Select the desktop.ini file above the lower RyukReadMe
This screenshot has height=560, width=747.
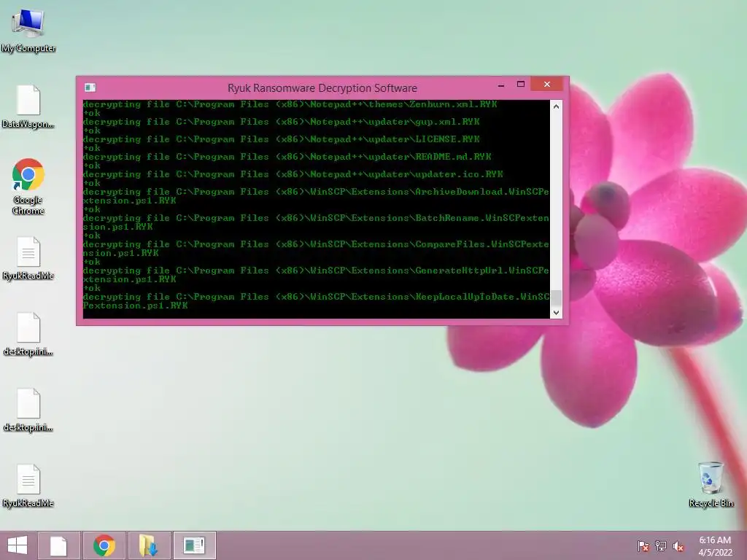pyautogui.click(x=28, y=410)
